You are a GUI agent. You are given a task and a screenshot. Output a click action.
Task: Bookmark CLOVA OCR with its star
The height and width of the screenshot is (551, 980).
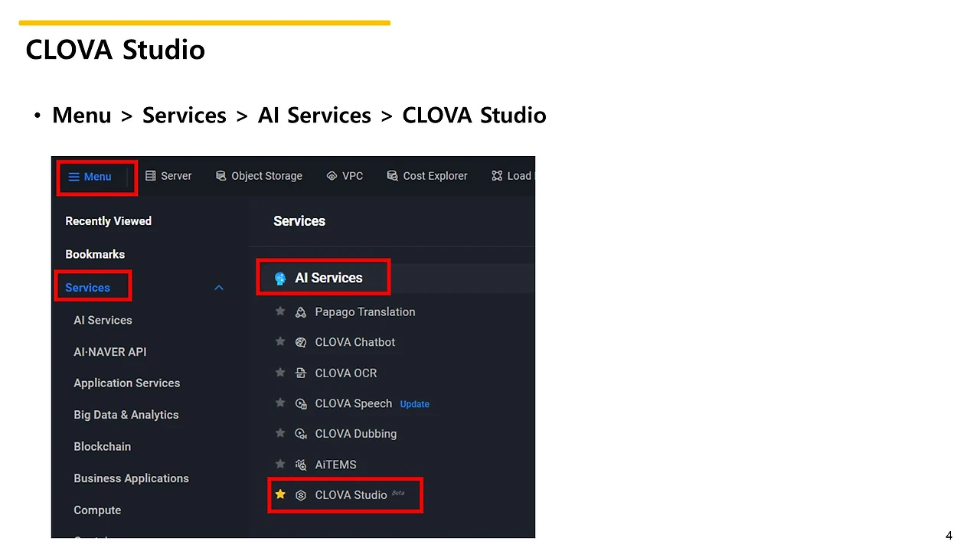coord(280,373)
